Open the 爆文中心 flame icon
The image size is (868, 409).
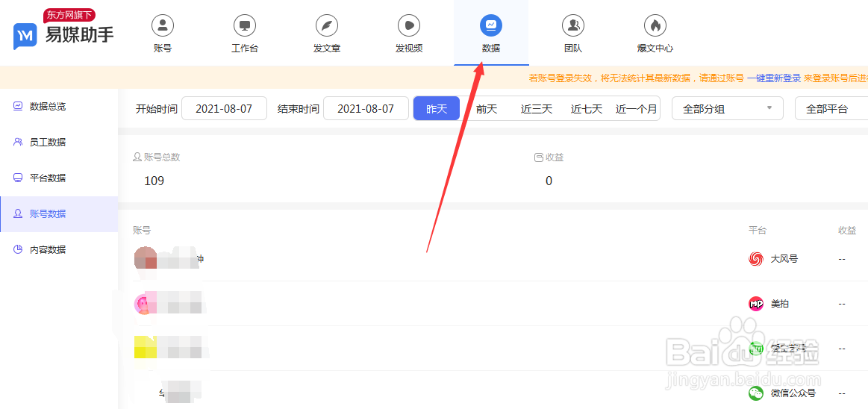click(x=655, y=25)
